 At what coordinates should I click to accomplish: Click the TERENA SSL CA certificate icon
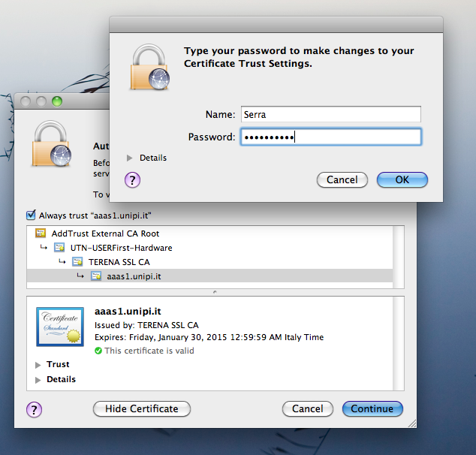pyautogui.click(x=77, y=261)
